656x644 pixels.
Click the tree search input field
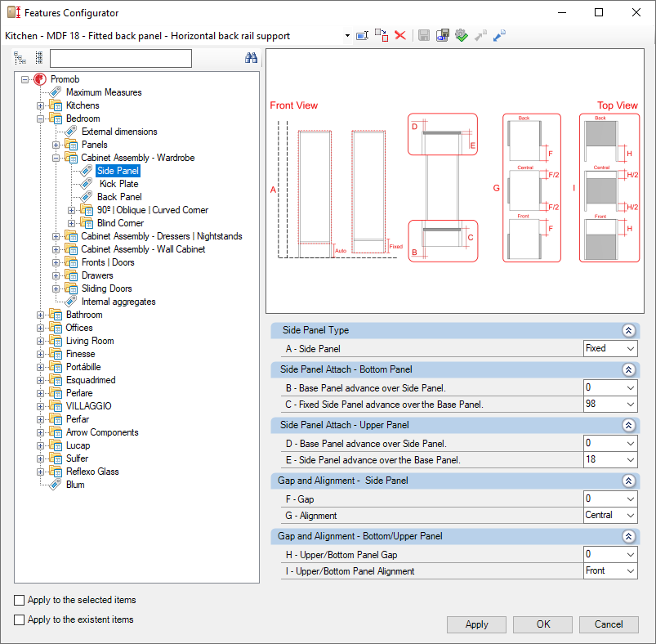121,58
